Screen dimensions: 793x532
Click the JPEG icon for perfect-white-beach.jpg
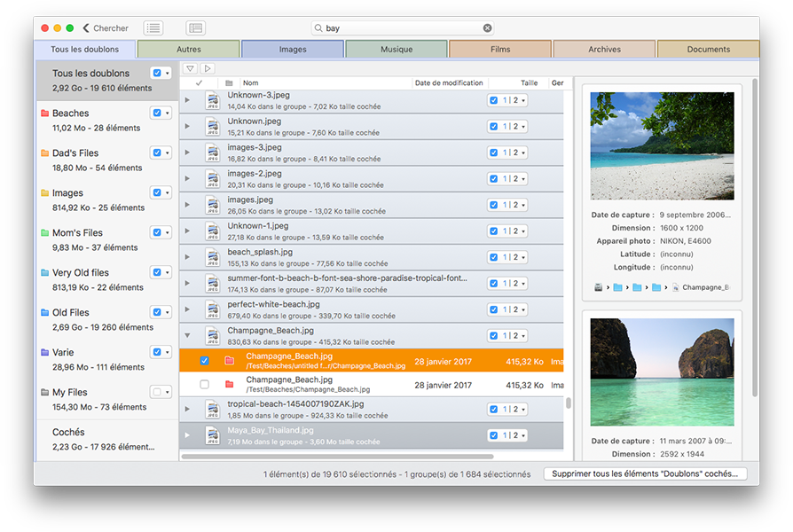(x=213, y=309)
